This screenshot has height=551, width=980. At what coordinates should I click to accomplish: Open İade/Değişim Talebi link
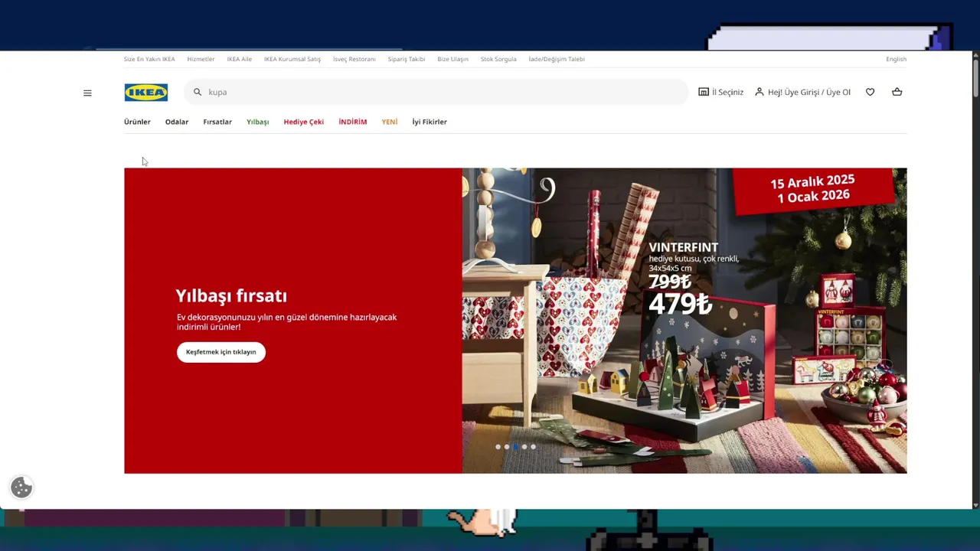[x=557, y=59]
